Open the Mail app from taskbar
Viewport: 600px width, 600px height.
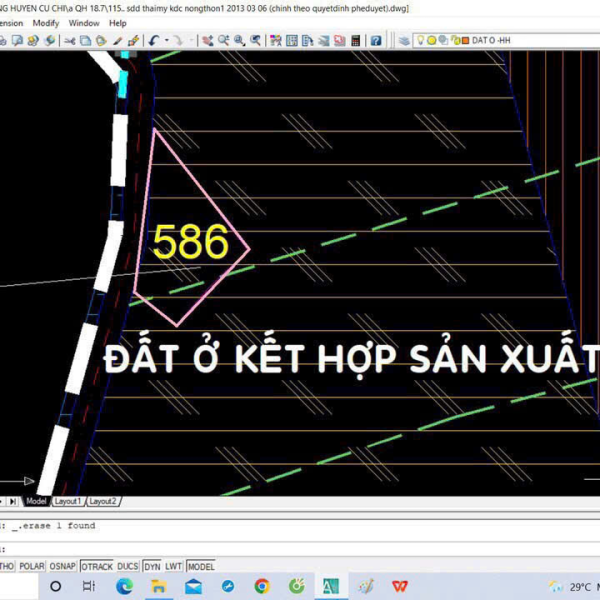coord(193,586)
